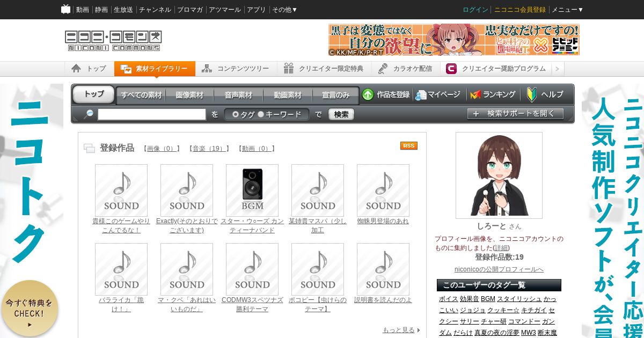The height and width of the screenshot is (338, 644).
Task: Open sound thumbnail for ポコピー【虫けらのテーマ】
Action: point(318,269)
